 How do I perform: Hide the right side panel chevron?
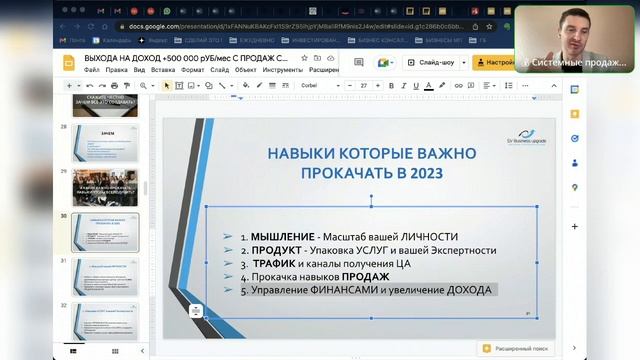pyautogui.click(x=574, y=348)
